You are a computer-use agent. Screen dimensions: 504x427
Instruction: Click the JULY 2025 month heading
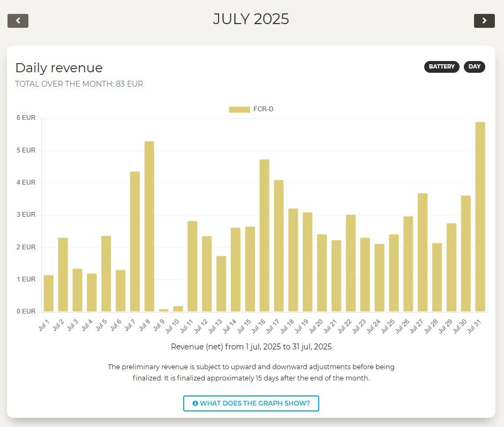(x=251, y=19)
